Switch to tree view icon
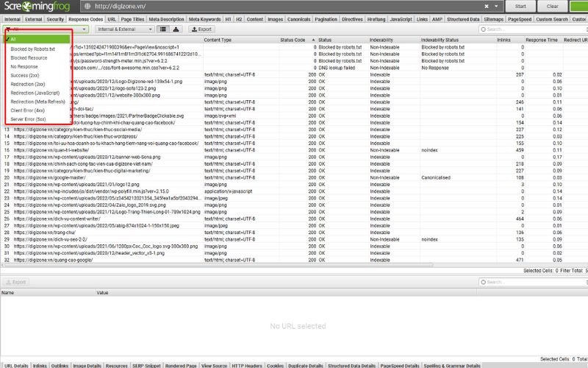Screen dimensions: 588x368 176,29
